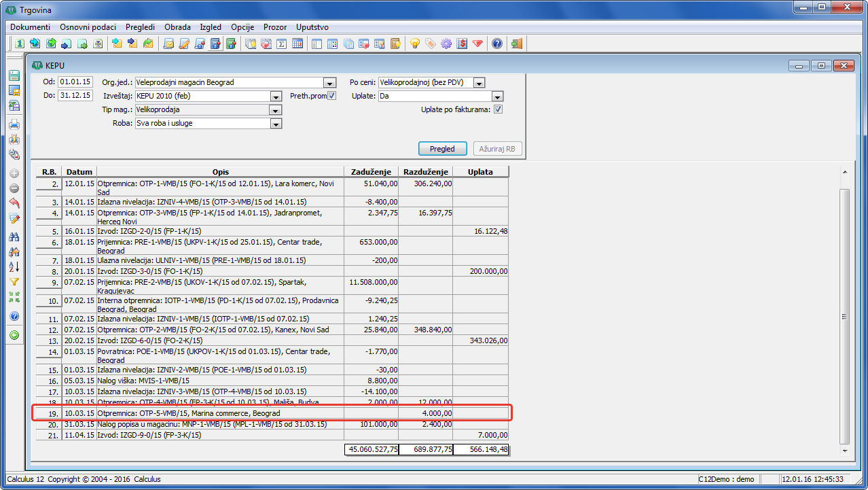Image resolution: width=868 pixels, height=490 pixels.
Task: Click the table's vertical scrollbar thumb
Action: point(845,316)
